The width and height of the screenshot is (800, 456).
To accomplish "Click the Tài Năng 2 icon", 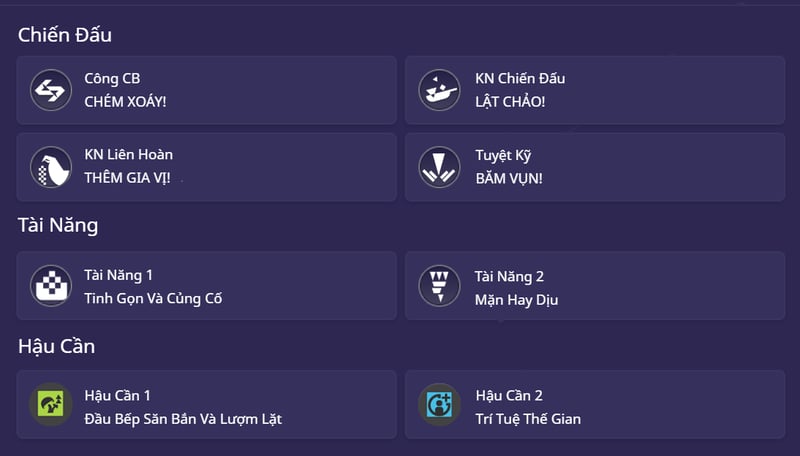I will [x=438, y=286].
